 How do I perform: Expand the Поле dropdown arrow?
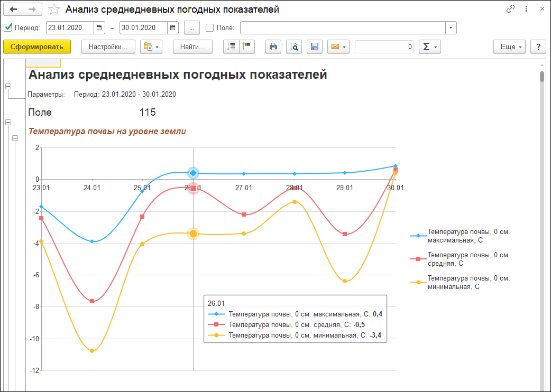click(451, 27)
